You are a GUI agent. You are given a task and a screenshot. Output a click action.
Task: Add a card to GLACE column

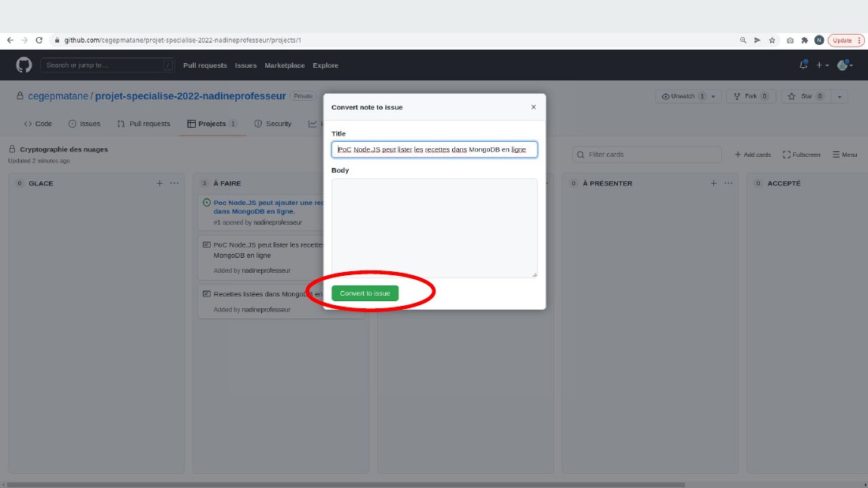[159, 183]
